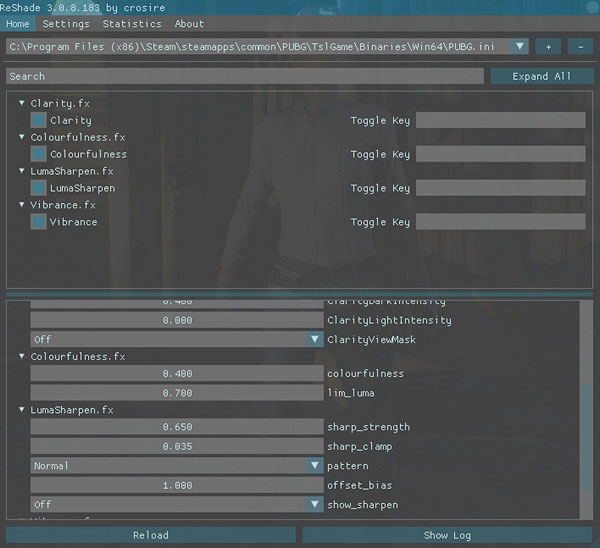The image size is (600, 548).
Task: Toggle the Colourfulness effect checkbox
Action: 38,154
